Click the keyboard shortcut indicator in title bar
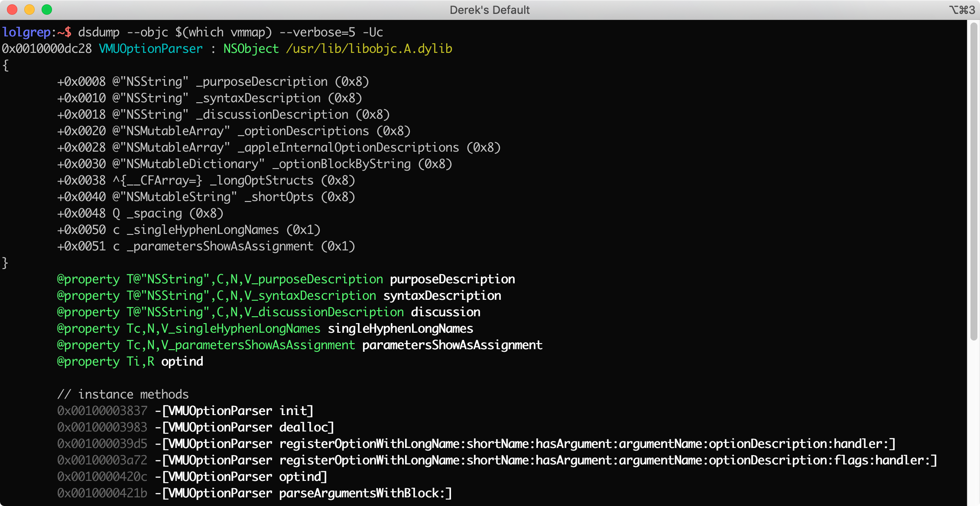 962,10
